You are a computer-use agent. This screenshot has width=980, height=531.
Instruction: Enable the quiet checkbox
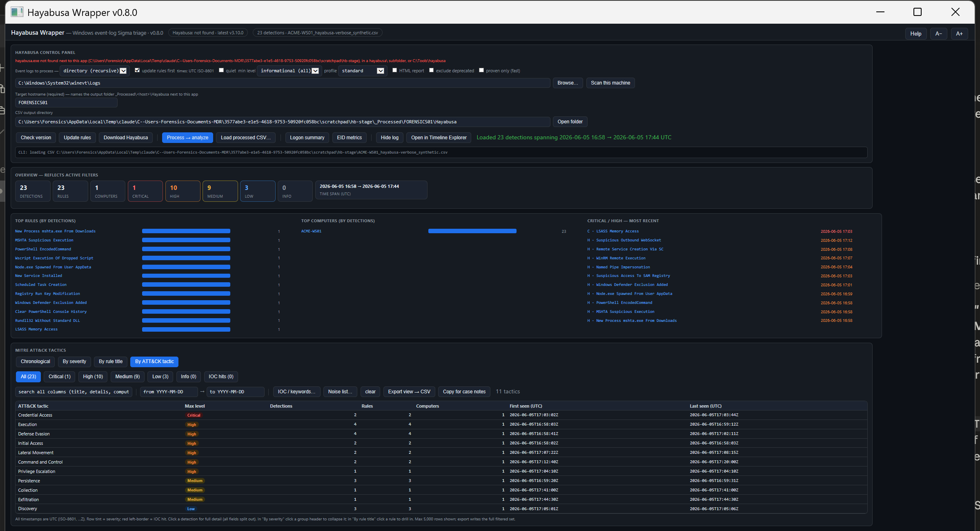(x=221, y=70)
